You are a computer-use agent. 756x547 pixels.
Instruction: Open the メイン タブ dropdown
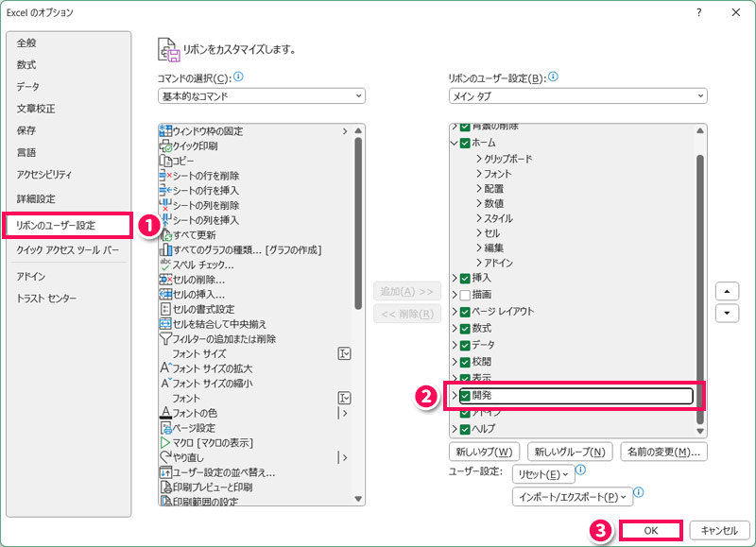coord(577,96)
